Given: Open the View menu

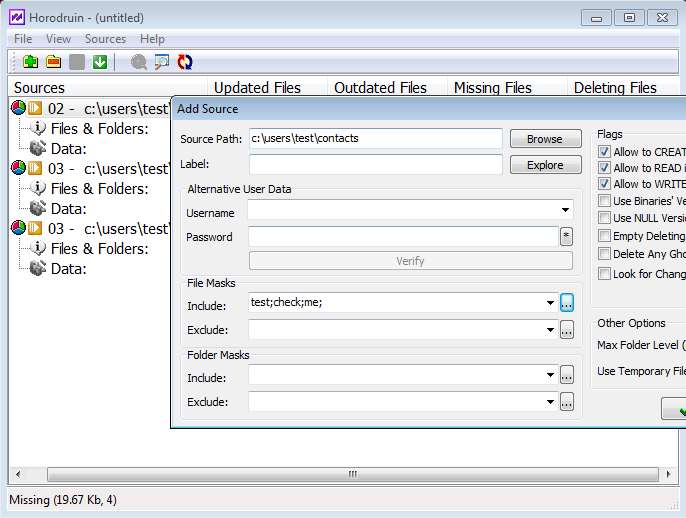Looking at the screenshot, I should pos(58,39).
